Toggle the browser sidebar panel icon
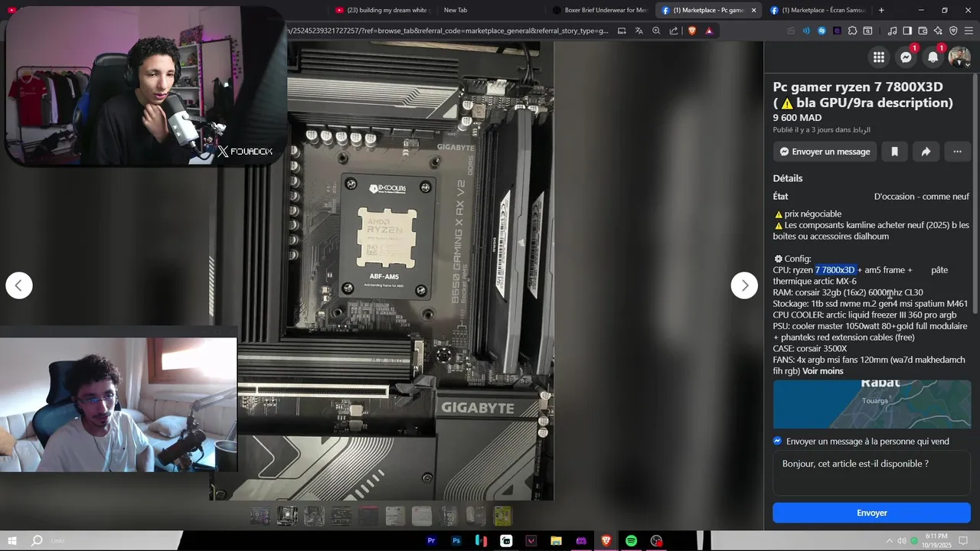The height and width of the screenshot is (551, 980). tap(907, 31)
